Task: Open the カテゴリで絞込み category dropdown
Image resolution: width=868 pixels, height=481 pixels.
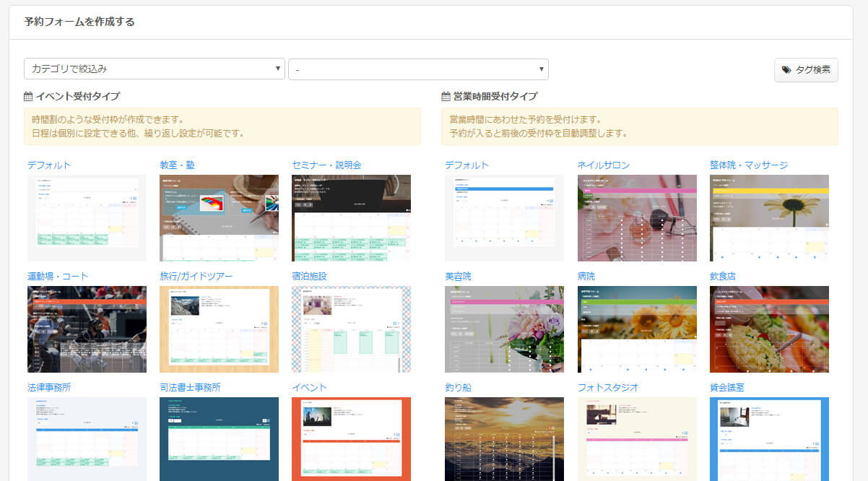Action: (155, 69)
